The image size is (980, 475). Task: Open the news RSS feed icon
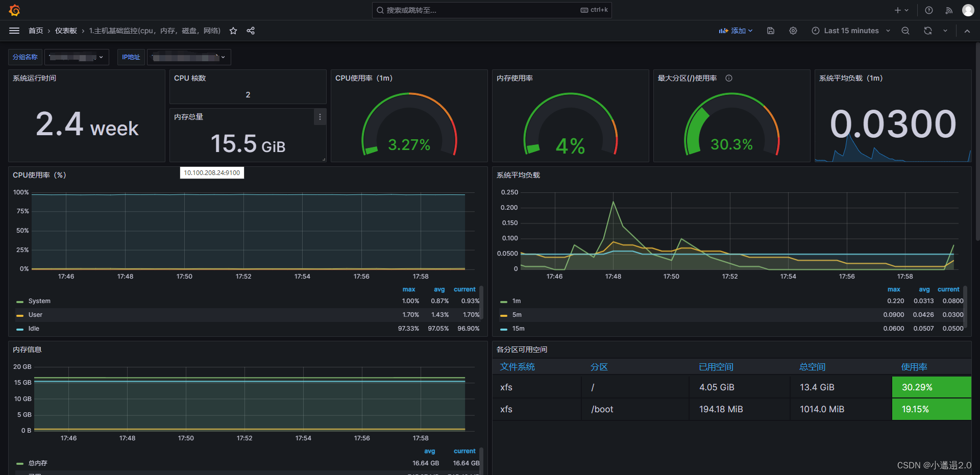(949, 10)
